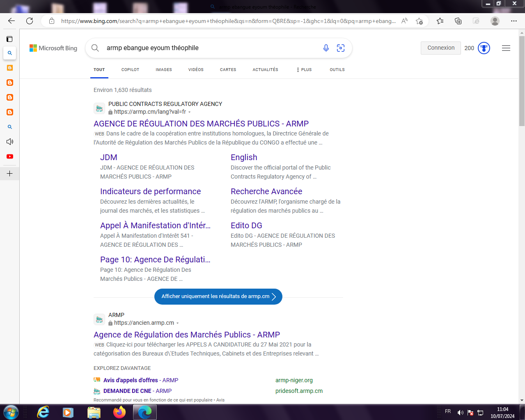Open the muted audio vertical tab
The width and height of the screenshot is (525, 420).
[x=10, y=142]
